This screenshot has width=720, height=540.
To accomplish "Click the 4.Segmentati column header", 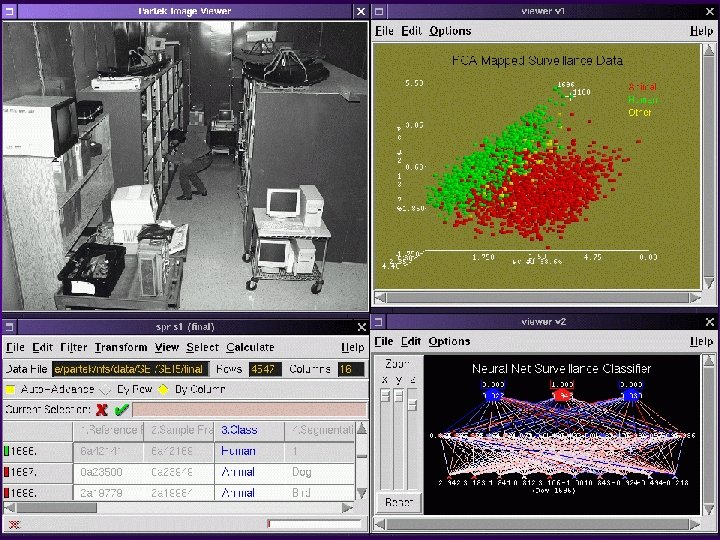I will click(320, 430).
